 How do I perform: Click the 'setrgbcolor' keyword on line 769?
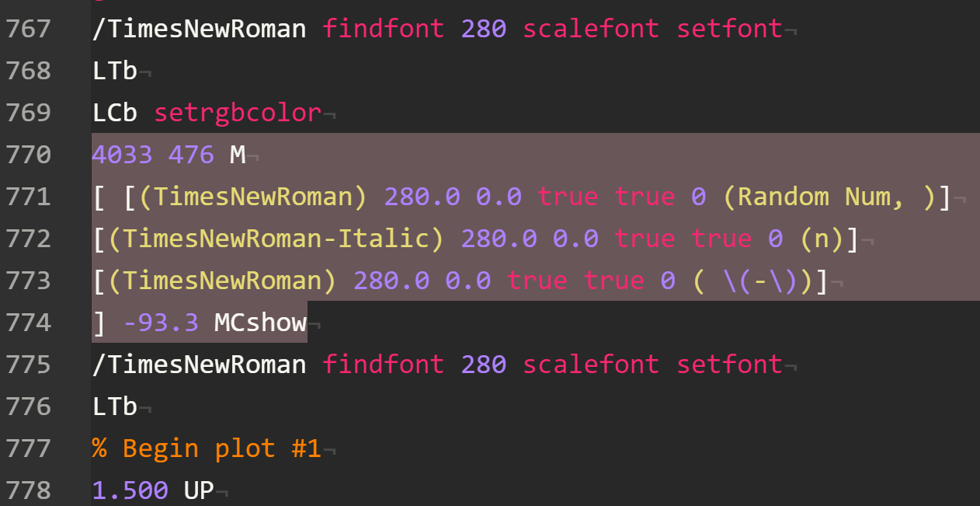[238, 113]
